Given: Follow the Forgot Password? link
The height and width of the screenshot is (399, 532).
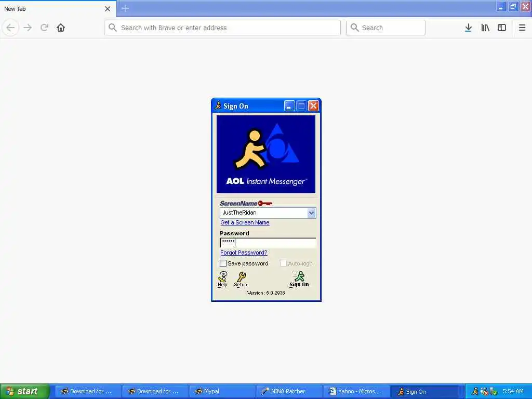Looking at the screenshot, I should coord(244,253).
